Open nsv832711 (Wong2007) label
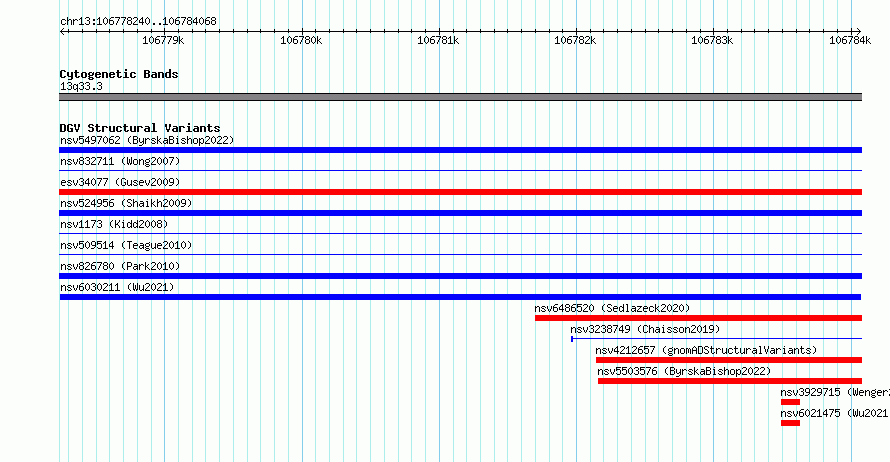 (120, 161)
